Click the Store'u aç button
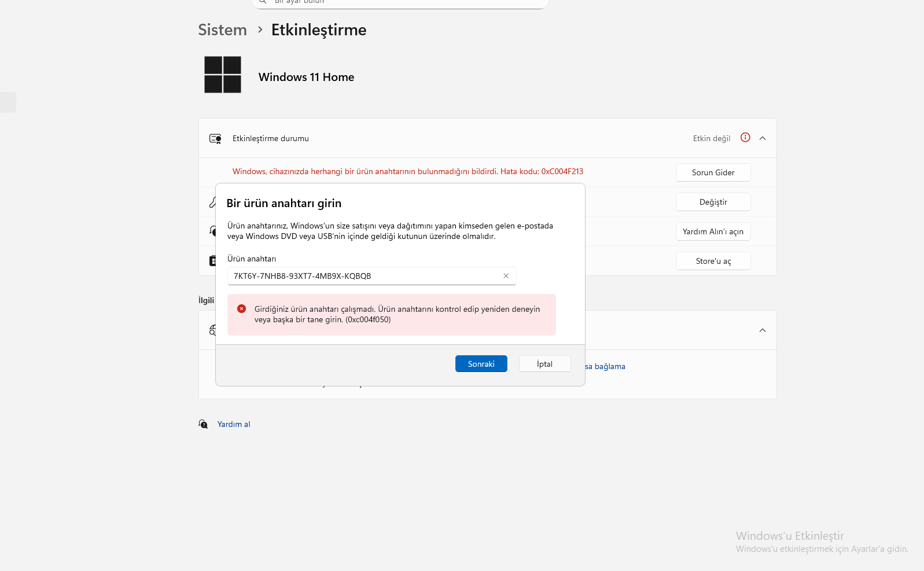This screenshot has width=924, height=571. click(713, 261)
